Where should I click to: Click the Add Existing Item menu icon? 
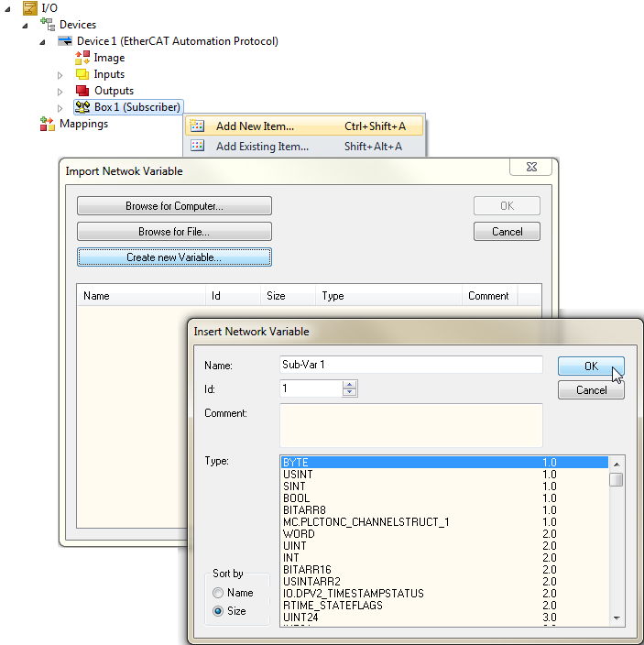197,146
